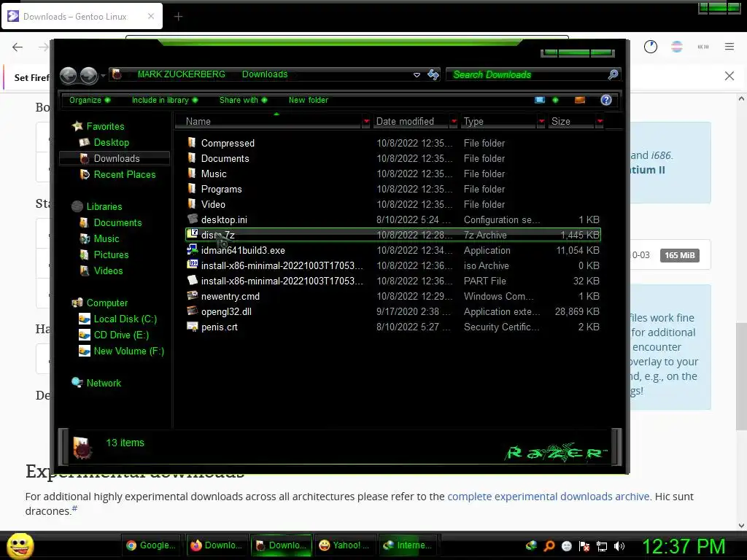Select Desktop under Favorites
The height and width of the screenshot is (560, 747).
click(111, 142)
